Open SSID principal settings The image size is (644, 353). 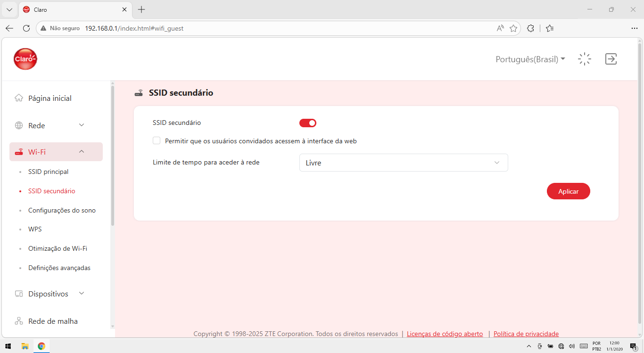click(x=48, y=172)
